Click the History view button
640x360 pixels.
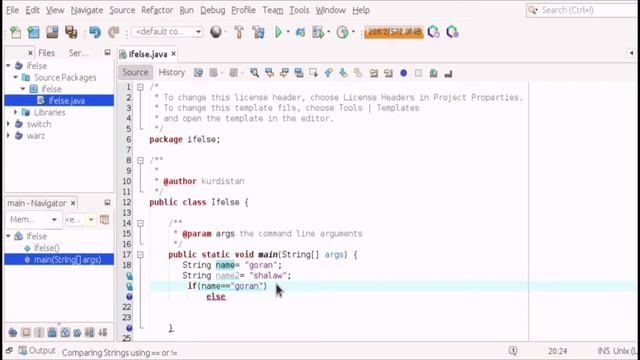[171, 73]
